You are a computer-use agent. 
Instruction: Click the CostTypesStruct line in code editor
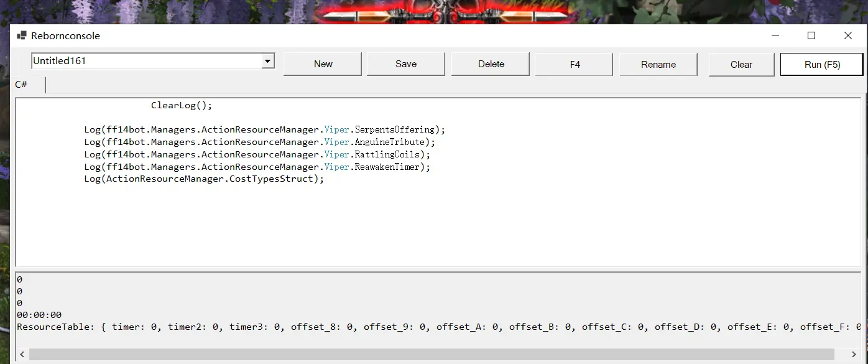coord(205,179)
